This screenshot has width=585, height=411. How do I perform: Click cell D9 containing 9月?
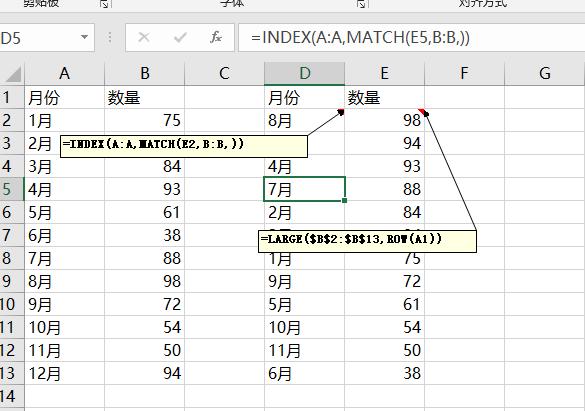304,281
